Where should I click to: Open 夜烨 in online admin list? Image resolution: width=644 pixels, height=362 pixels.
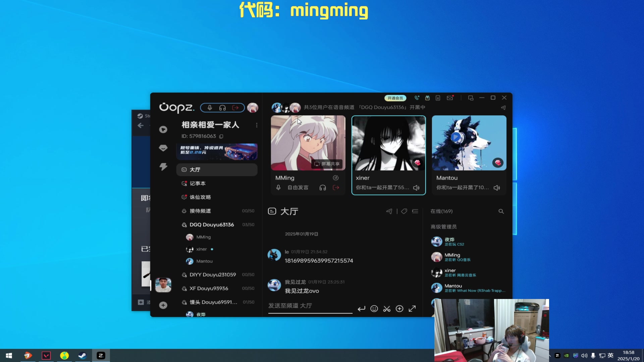(468, 242)
